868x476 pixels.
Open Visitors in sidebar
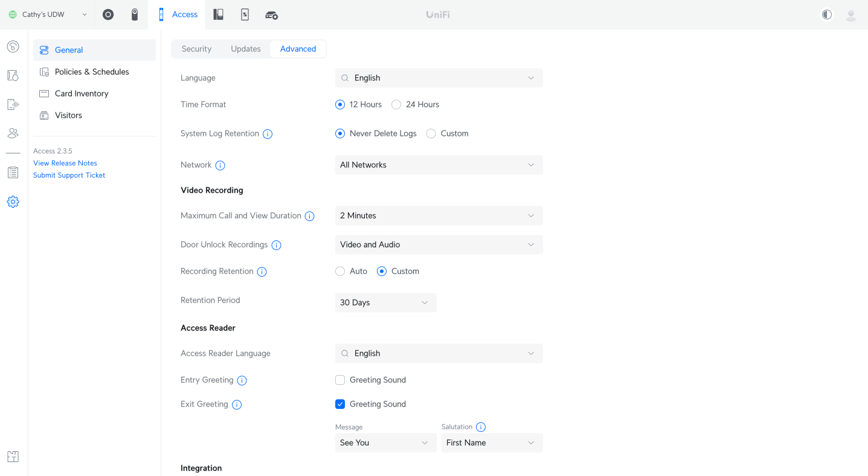[x=94, y=115]
